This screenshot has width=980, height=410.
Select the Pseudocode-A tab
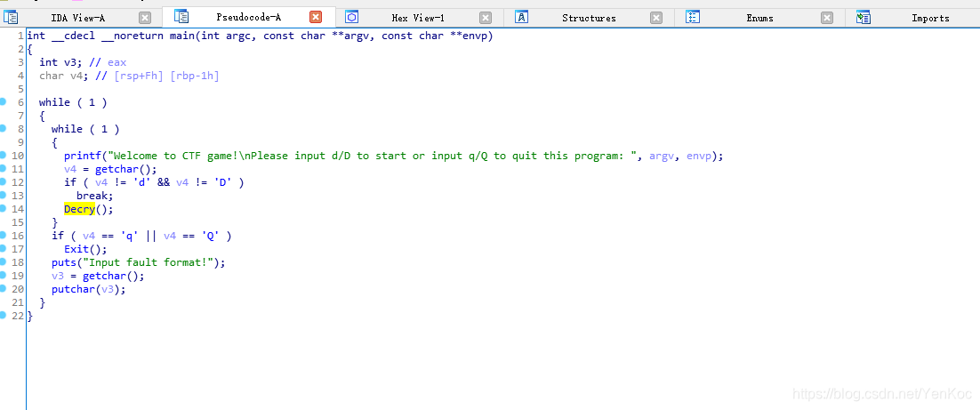(248, 17)
